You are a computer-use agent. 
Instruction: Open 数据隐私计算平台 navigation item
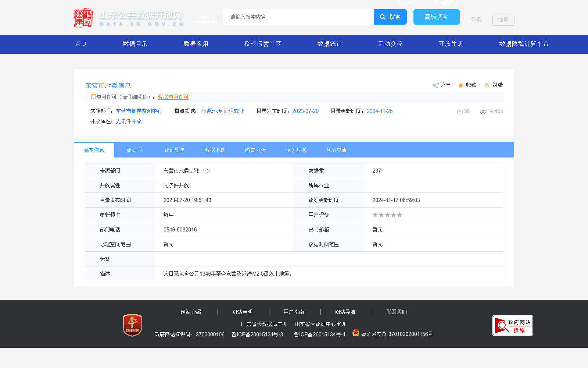coord(524,44)
